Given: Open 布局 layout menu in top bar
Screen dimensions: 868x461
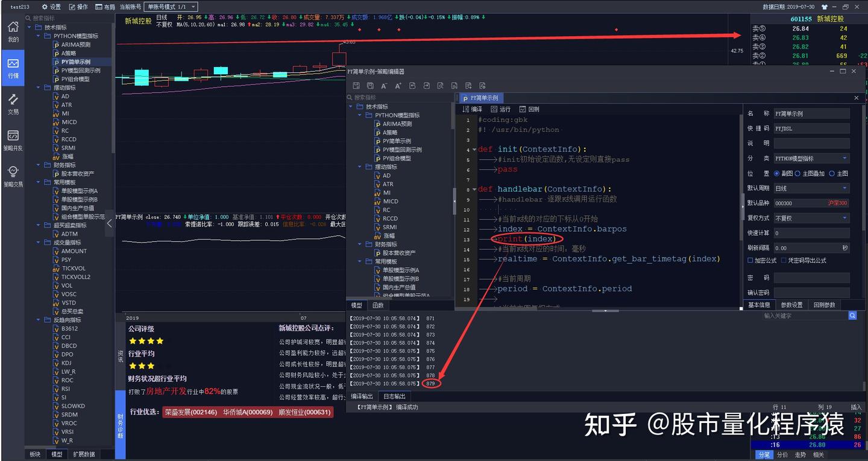Looking at the screenshot, I should click(x=105, y=7).
